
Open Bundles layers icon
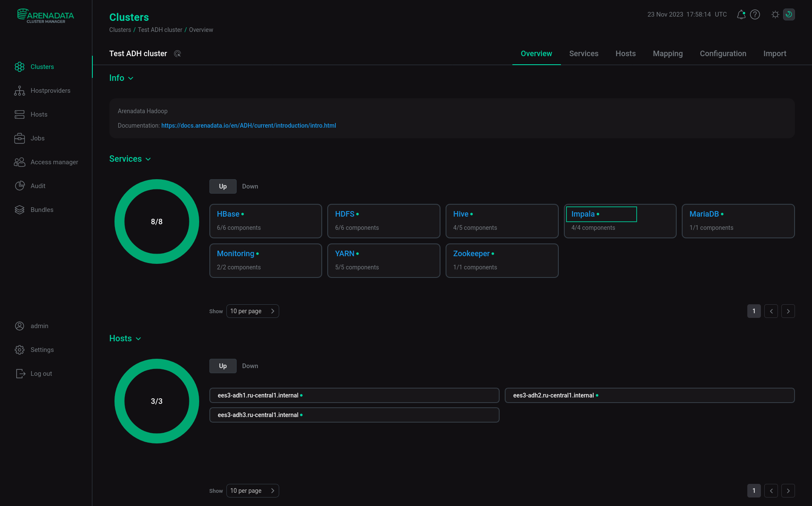click(20, 210)
